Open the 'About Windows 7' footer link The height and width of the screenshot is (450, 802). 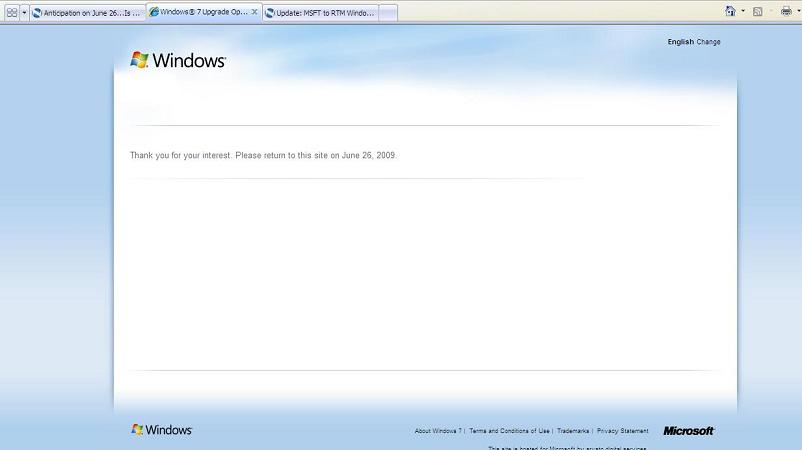438,431
